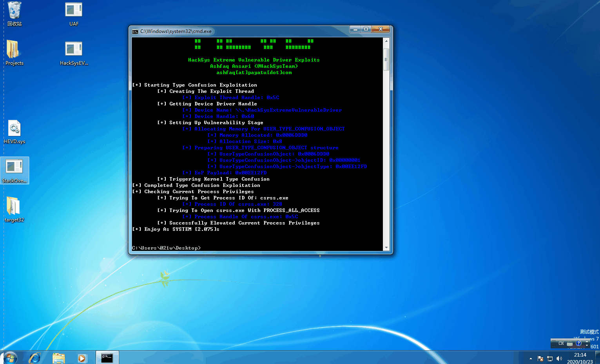Click the 'Exploit Thread Handle: 0x5C' line
Image resolution: width=600 pixels, height=364 pixels.
231,98
